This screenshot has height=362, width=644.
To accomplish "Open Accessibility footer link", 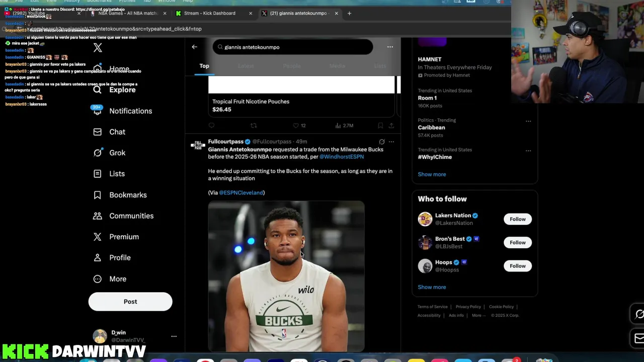I will pyautogui.click(x=429, y=315).
